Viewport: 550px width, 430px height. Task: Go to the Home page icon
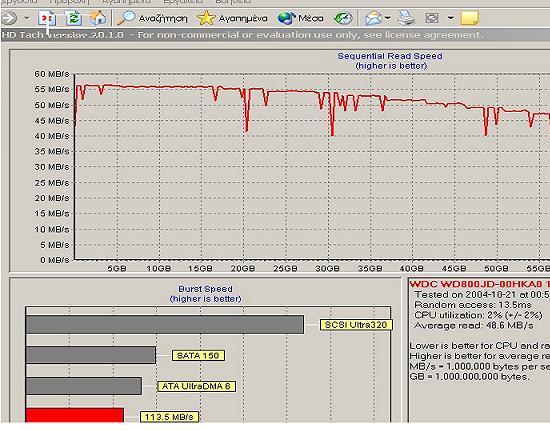tap(98, 18)
